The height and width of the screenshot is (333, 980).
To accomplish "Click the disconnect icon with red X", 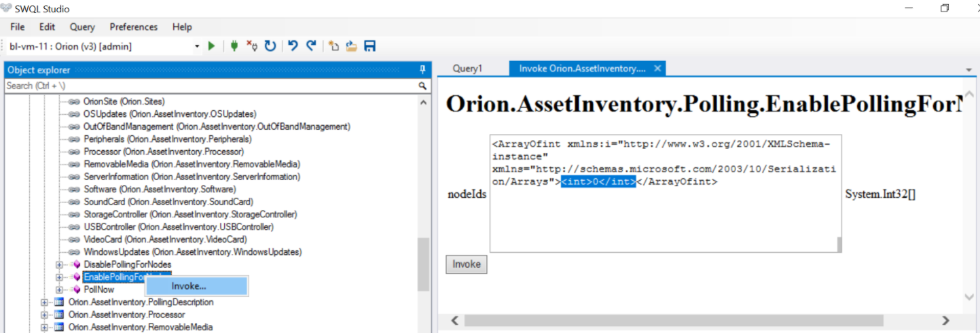I will (251, 46).
